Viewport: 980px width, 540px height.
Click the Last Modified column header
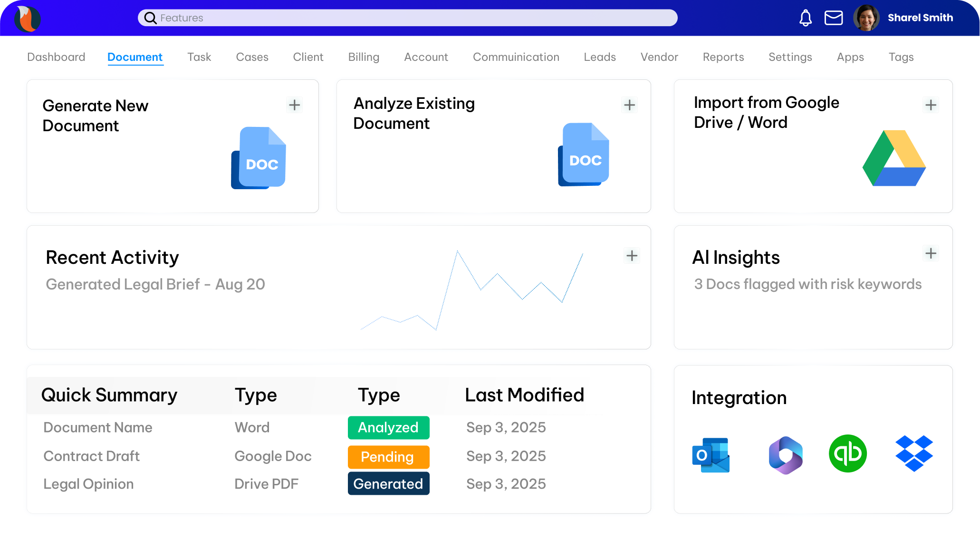pyautogui.click(x=524, y=395)
